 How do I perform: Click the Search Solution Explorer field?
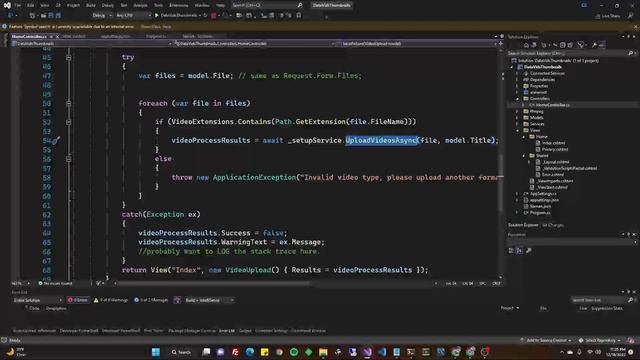click(x=570, y=53)
